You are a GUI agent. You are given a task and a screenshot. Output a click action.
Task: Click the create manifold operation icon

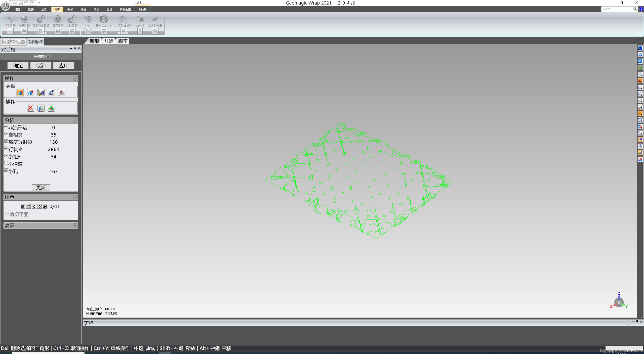(41, 108)
